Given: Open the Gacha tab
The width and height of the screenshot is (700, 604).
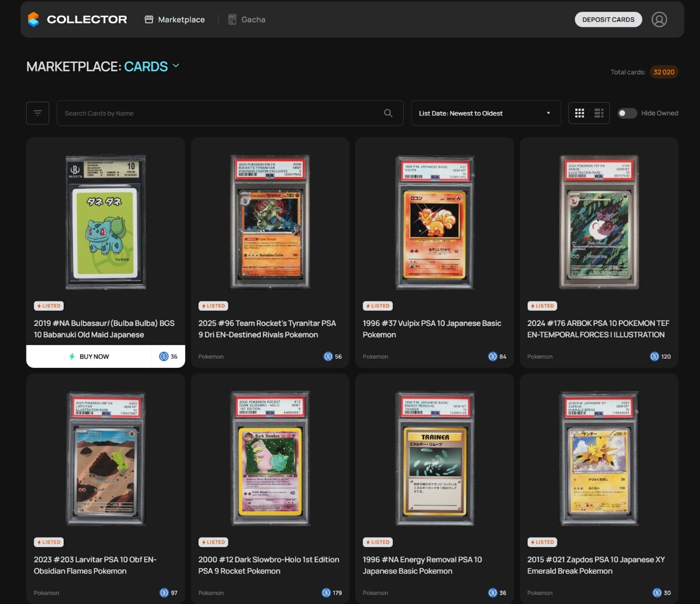Looking at the screenshot, I should [x=246, y=20].
